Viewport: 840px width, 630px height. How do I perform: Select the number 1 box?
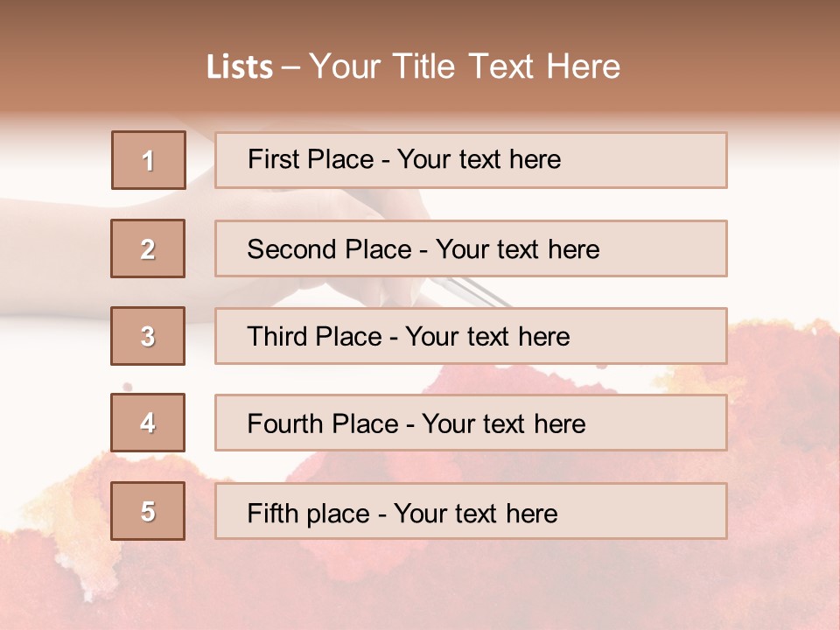tap(148, 160)
